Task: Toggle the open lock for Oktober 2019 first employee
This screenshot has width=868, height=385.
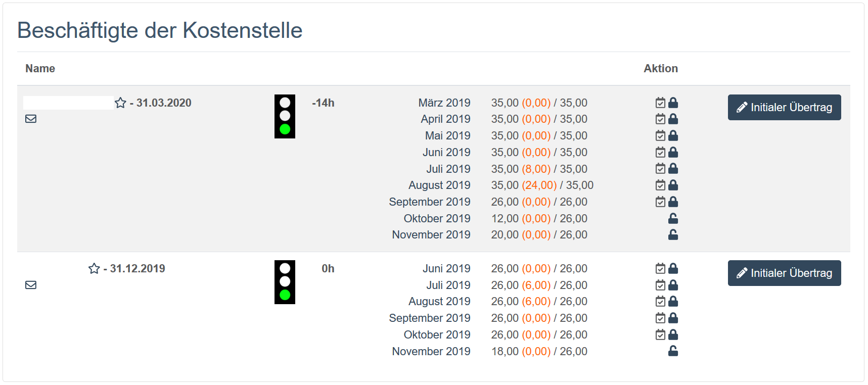Action: click(673, 219)
